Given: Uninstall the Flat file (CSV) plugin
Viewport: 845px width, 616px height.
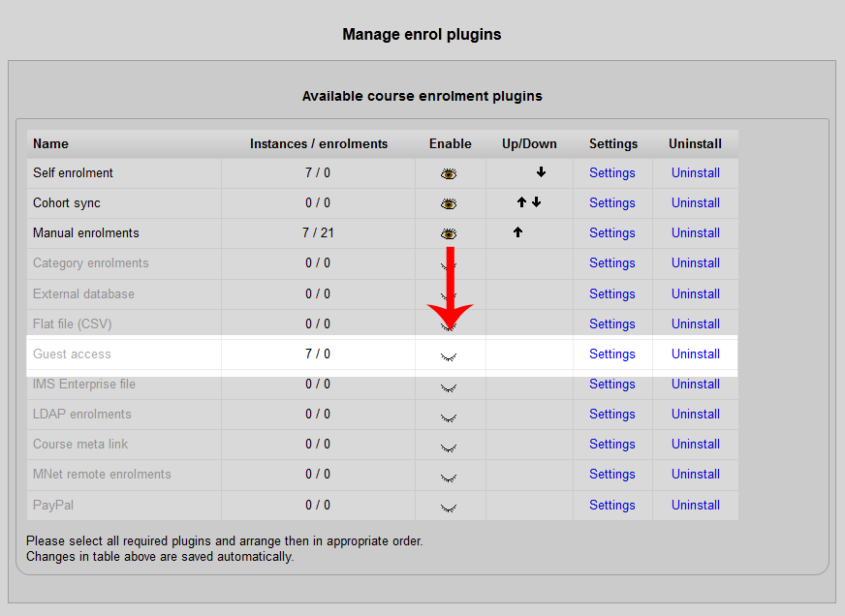Looking at the screenshot, I should pos(696,324).
